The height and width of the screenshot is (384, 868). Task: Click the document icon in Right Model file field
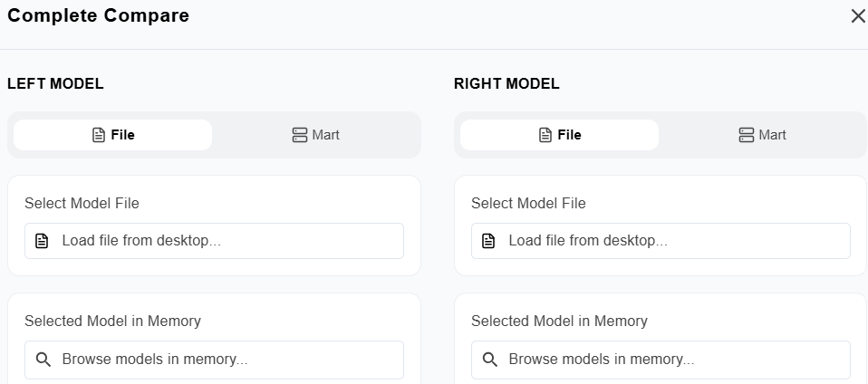pos(488,241)
